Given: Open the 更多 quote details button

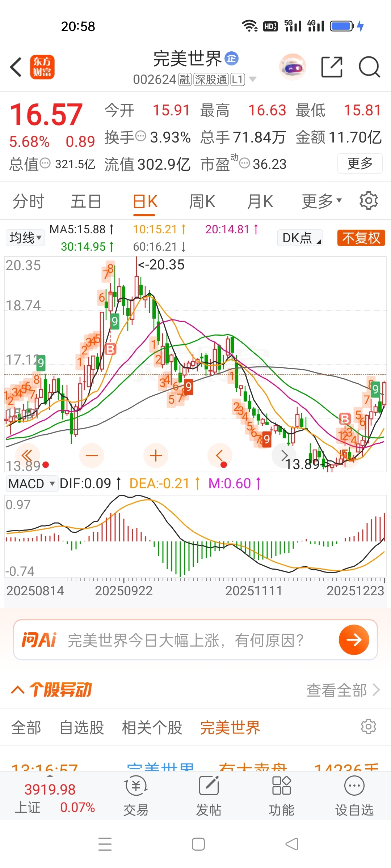Looking at the screenshot, I should pos(360,163).
